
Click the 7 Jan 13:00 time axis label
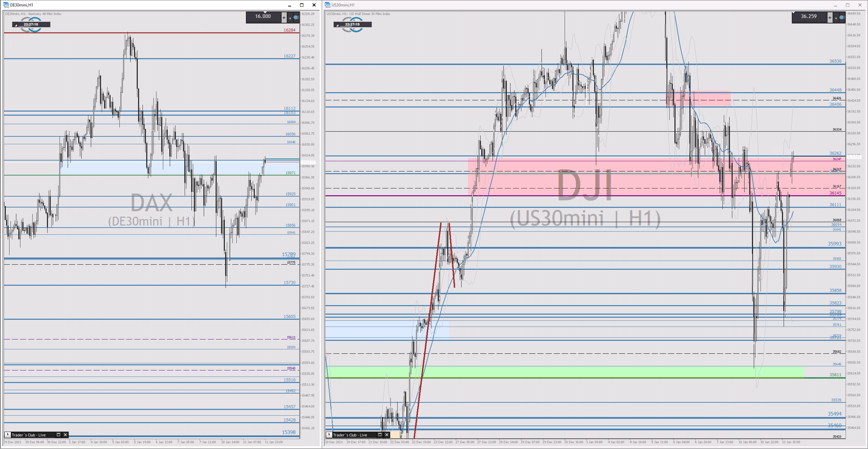(725, 442)
